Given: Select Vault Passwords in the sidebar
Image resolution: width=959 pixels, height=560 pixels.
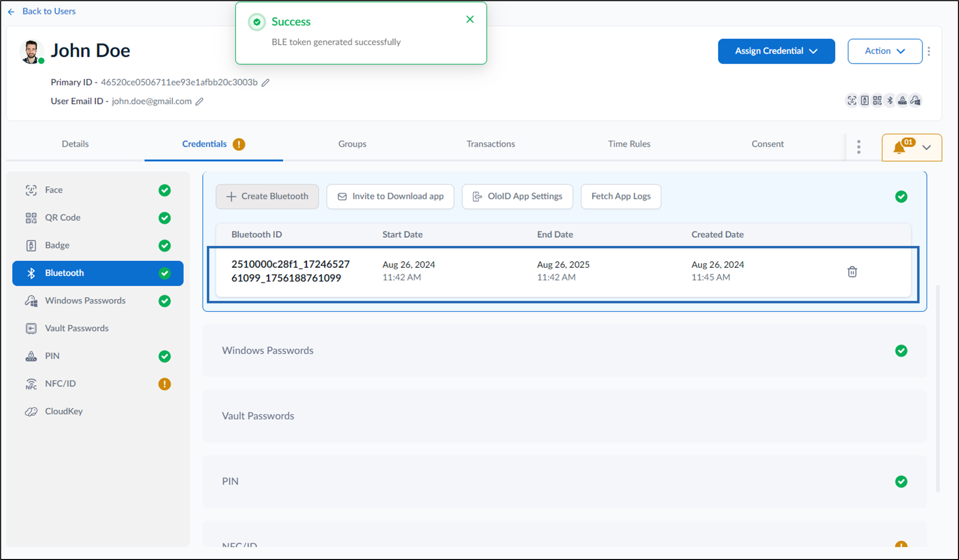Looking at the screenshot, I should pyautogui.click(x=98, y=328).
